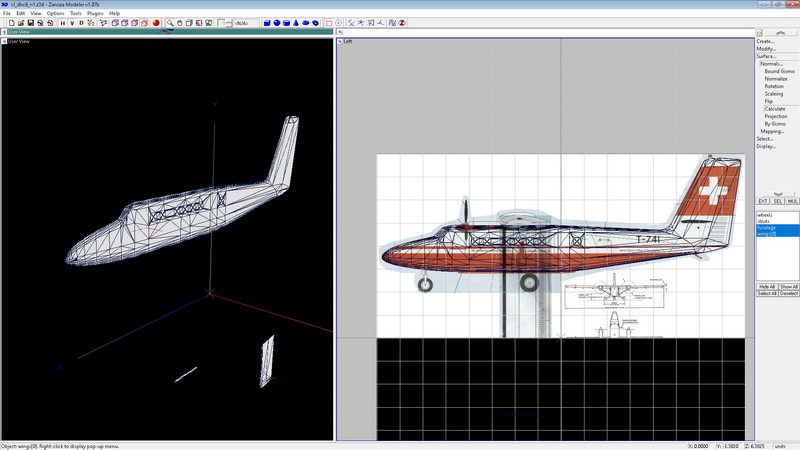Image resolution: width=800 pixels, height=450 pixels.
Task: Expand the Modify... panel section
Action: pyautogui.click(x=766, y=49)
